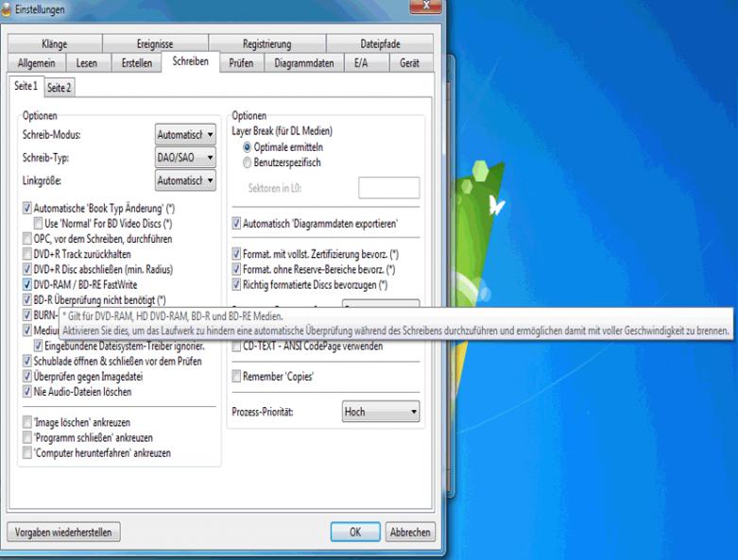Click Vorgaben wiederherstellen button

click(63, 533)
